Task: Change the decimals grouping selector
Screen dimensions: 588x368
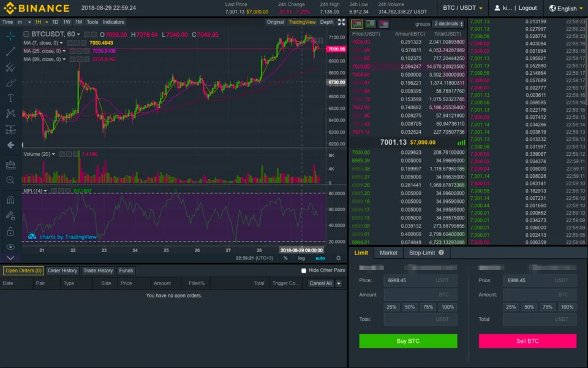Action: click(448, 24)
